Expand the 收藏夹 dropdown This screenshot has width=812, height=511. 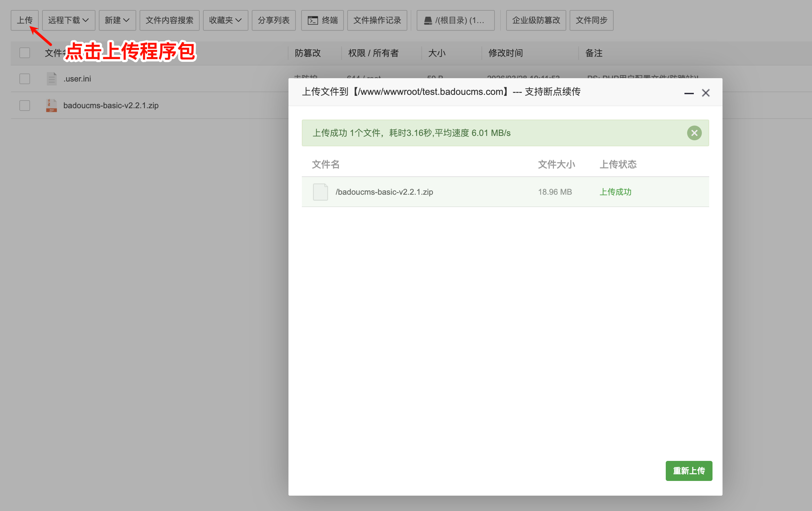[x=225, y=20]
